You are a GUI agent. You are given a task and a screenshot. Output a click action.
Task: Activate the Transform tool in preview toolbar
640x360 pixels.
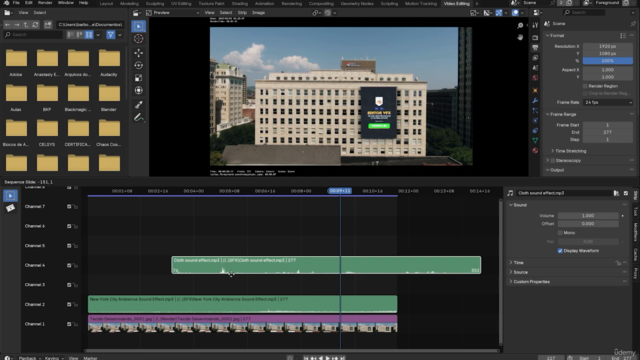[x=139, y=91]
